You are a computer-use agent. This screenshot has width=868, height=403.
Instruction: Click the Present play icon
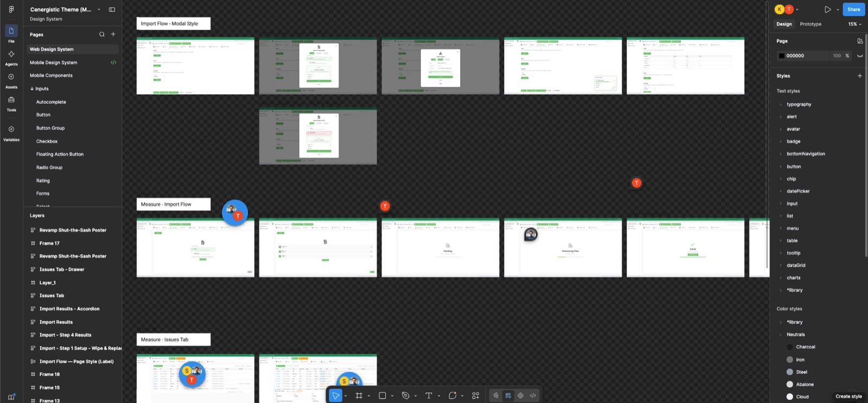coord(828,9)
